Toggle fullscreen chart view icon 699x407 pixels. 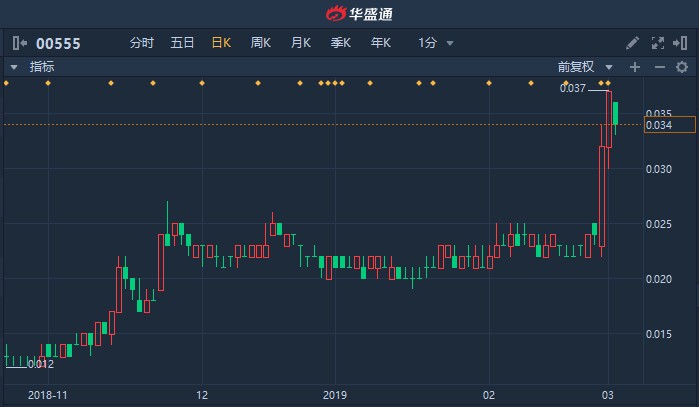[x=658, y=43]
